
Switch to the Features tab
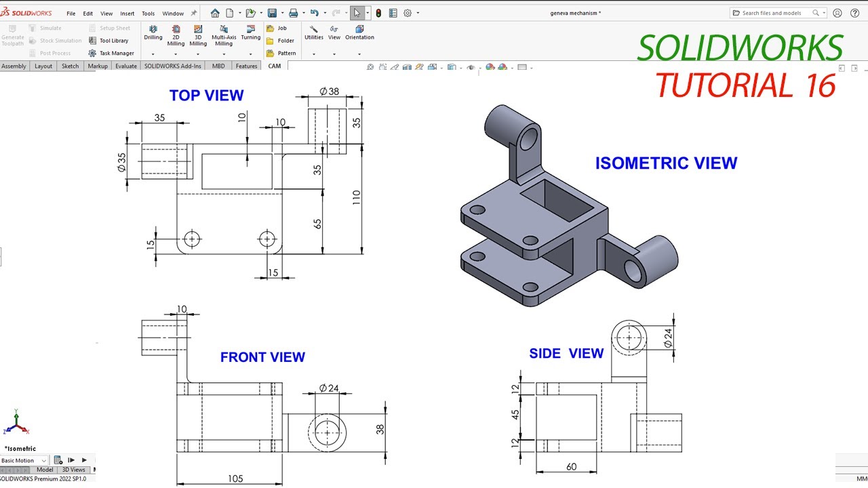pyautogui.click(x=247, y=66)
